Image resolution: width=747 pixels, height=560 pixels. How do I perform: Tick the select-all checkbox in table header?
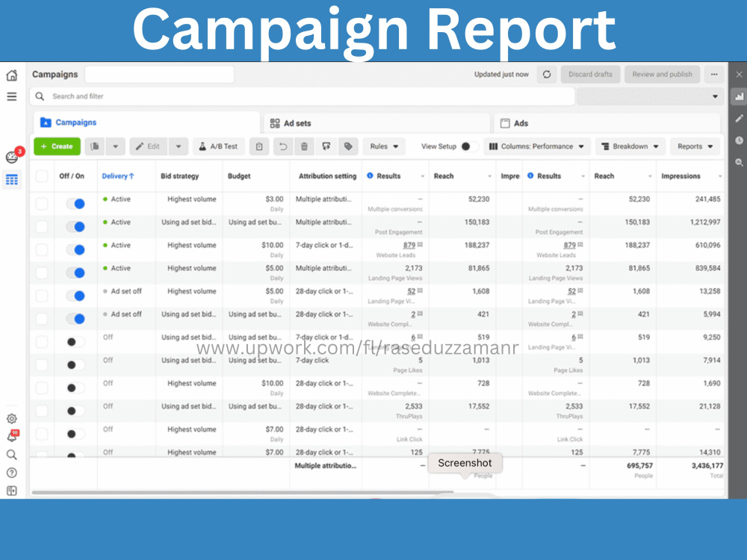click(42, 176)
